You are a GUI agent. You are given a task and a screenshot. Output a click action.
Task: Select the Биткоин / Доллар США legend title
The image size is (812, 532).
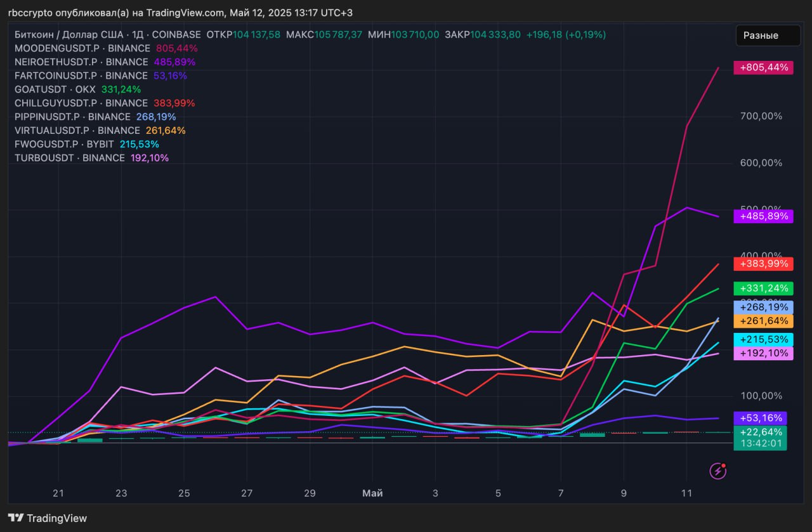pos(70,35)
